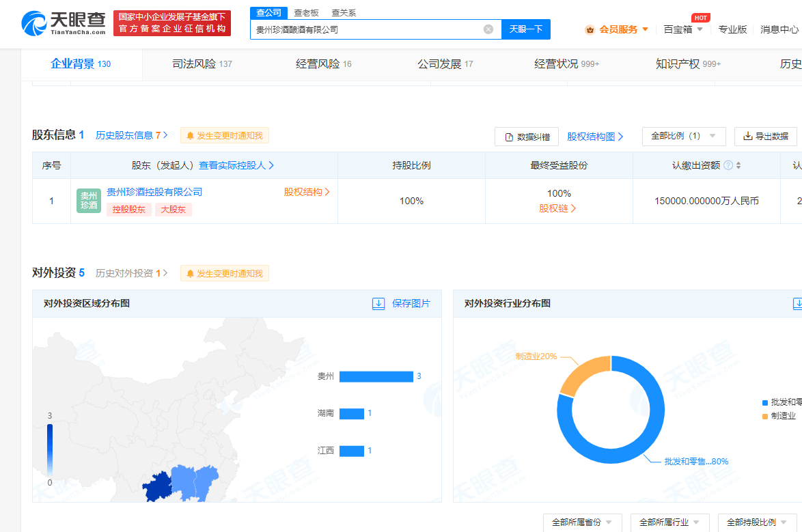Toggle the 批发和零售 legend item

(x=778, y=402)
